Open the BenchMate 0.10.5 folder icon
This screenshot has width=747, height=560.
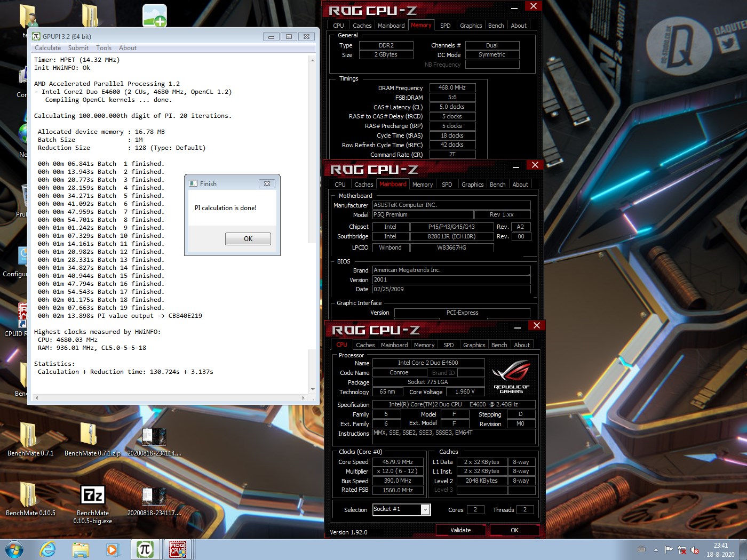(x=29, y=494)
